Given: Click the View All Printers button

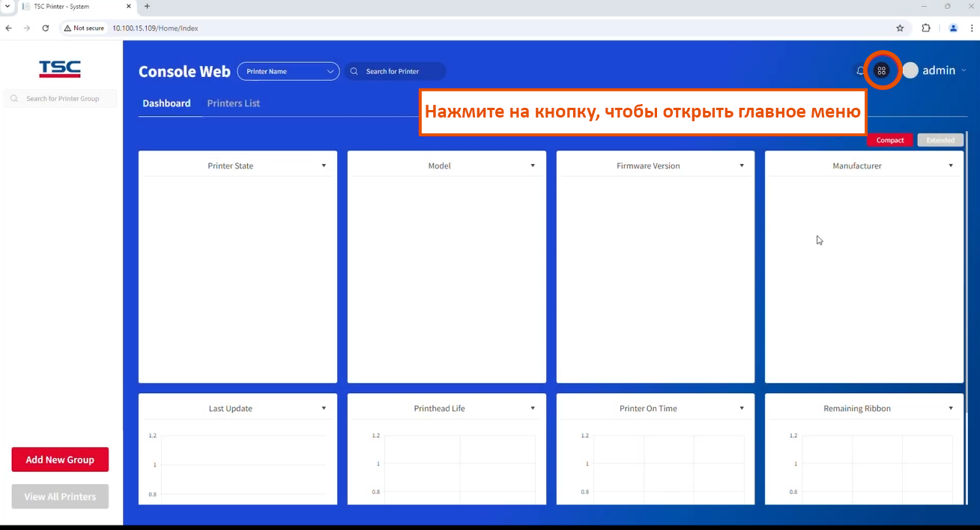Looking at the screenshot, I should (x=60, y=496).
